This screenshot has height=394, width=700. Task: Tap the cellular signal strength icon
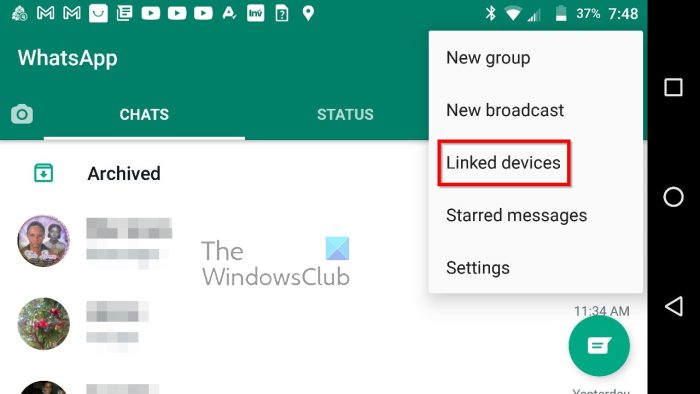coord(534,16)
